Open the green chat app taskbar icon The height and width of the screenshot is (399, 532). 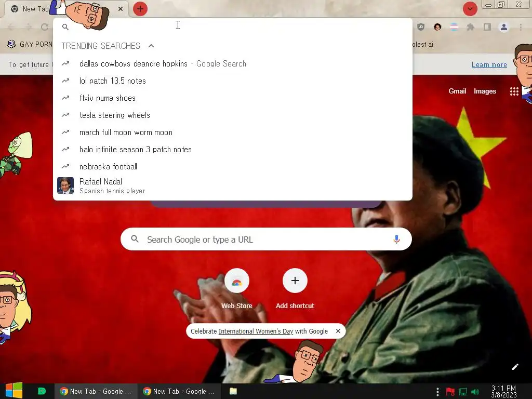[x=42, y=391]
